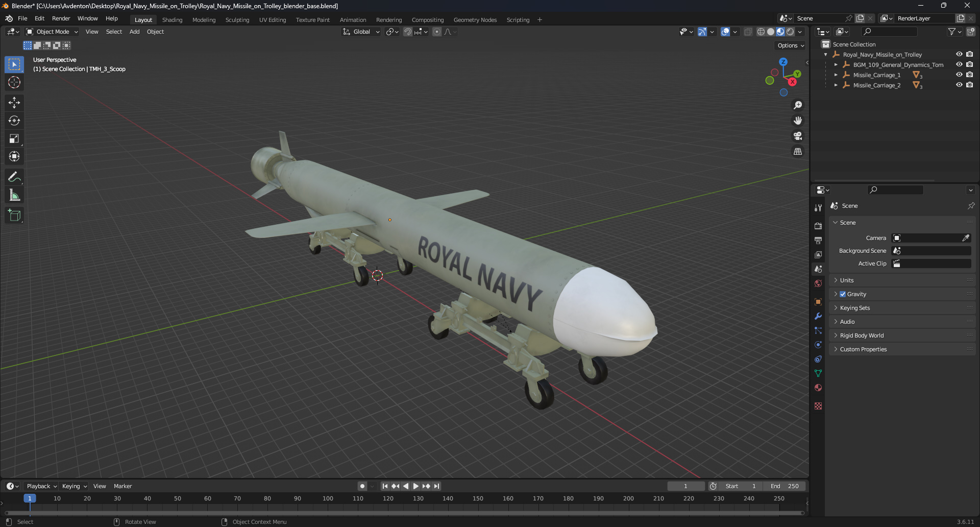980x527 pixels.
Task: Click the current frame number field
Action: pyautogui.click(x=685, y=486)
